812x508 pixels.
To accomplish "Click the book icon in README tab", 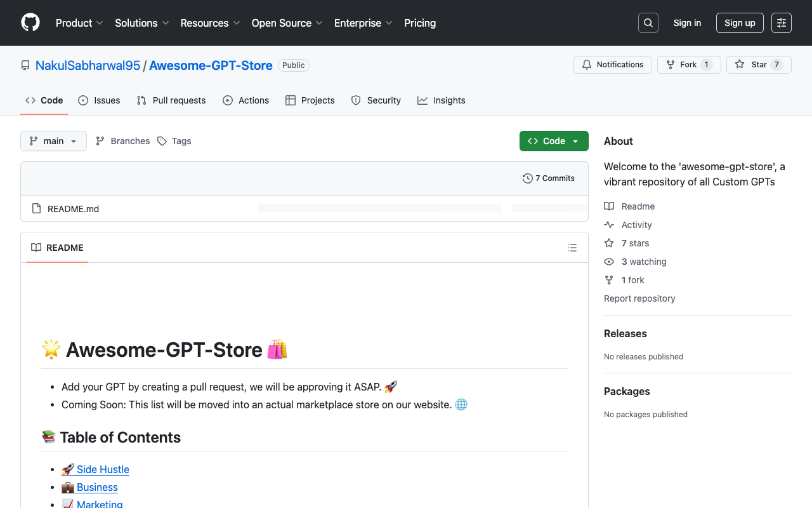I will [x=36, y=248].
